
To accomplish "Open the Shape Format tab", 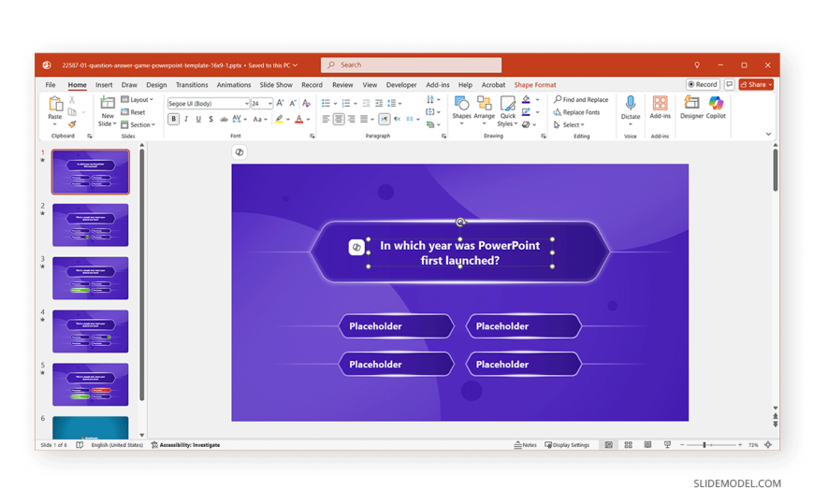I will 534,84.
